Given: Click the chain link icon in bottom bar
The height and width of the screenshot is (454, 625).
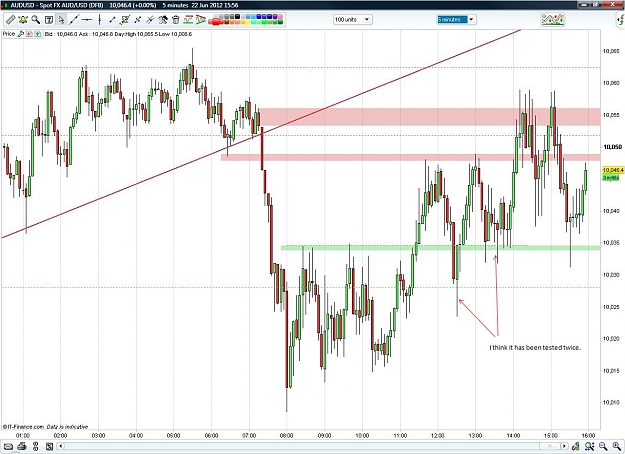Looking at the screenshot, I should point(35,446).
